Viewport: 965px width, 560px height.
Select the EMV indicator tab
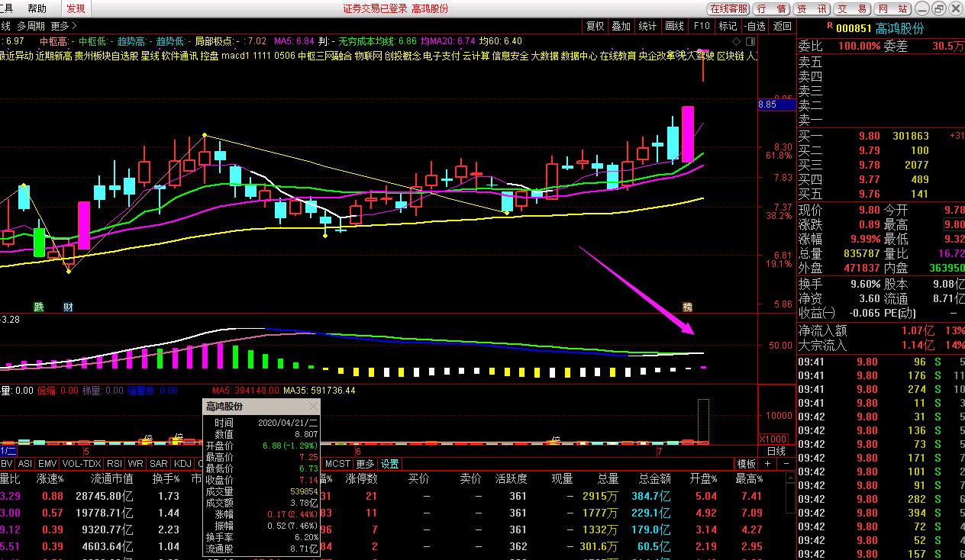(x=47, y=464)
